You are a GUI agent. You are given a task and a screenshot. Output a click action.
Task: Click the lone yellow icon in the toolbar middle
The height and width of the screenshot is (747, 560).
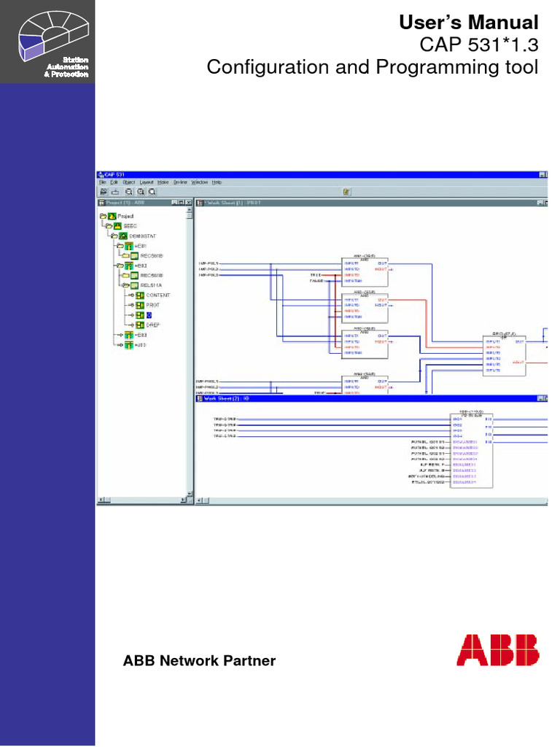click(x=346, y=192)
